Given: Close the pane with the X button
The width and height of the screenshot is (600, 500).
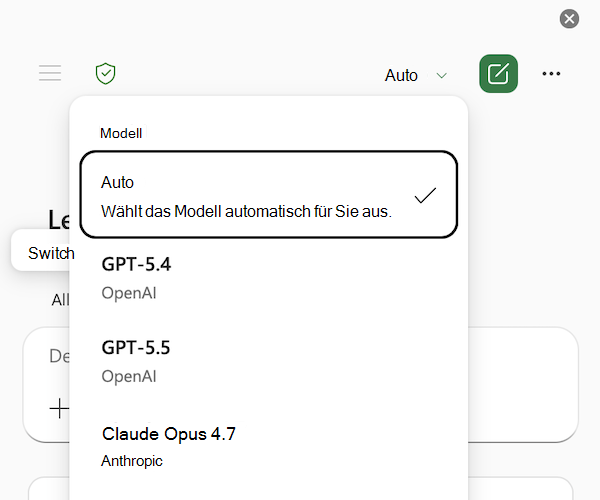Looking at the screenshot, I should coord(569,19).
